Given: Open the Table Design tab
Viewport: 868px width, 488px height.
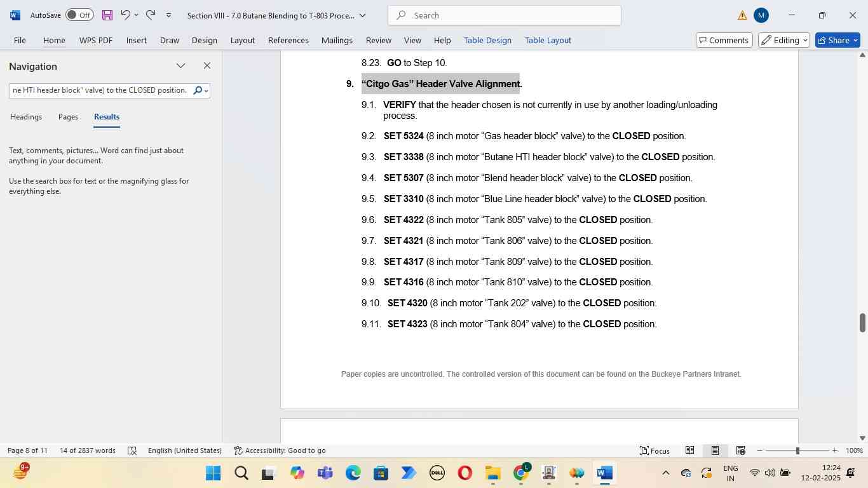Looking at the screenshot, I should pos(487,40).
